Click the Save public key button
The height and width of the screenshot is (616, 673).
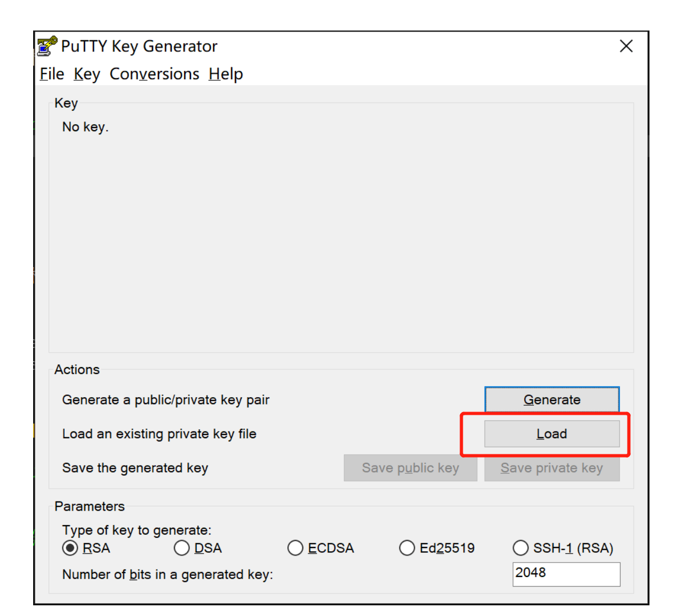410,468
